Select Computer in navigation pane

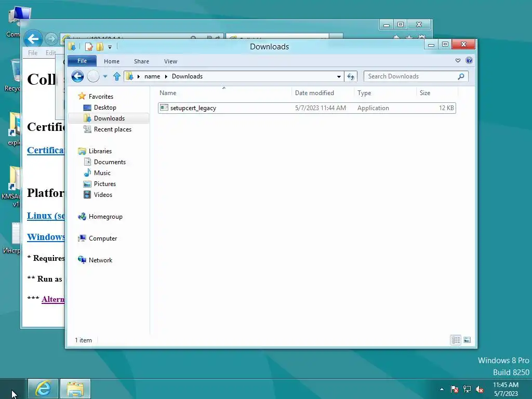click(103, 238)
